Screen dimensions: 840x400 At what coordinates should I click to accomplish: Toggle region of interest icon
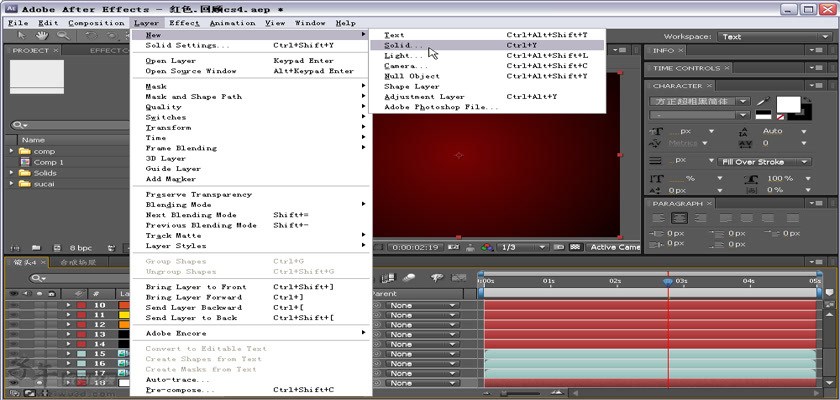(559, 247)
